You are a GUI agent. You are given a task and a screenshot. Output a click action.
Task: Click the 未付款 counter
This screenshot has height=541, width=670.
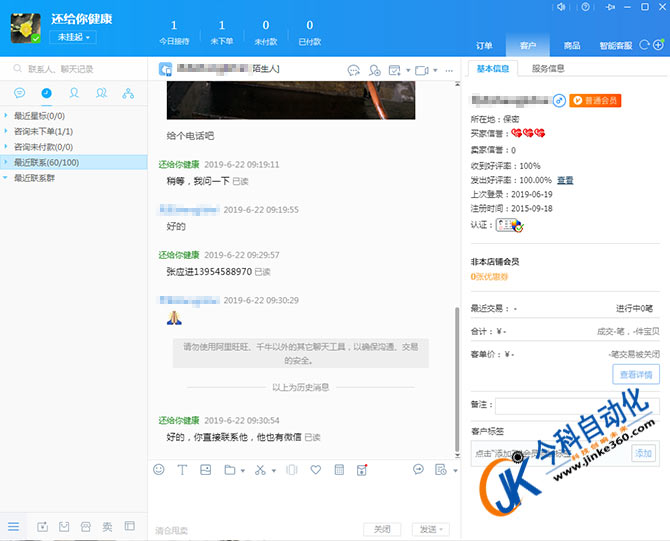(x=266, y=32)
